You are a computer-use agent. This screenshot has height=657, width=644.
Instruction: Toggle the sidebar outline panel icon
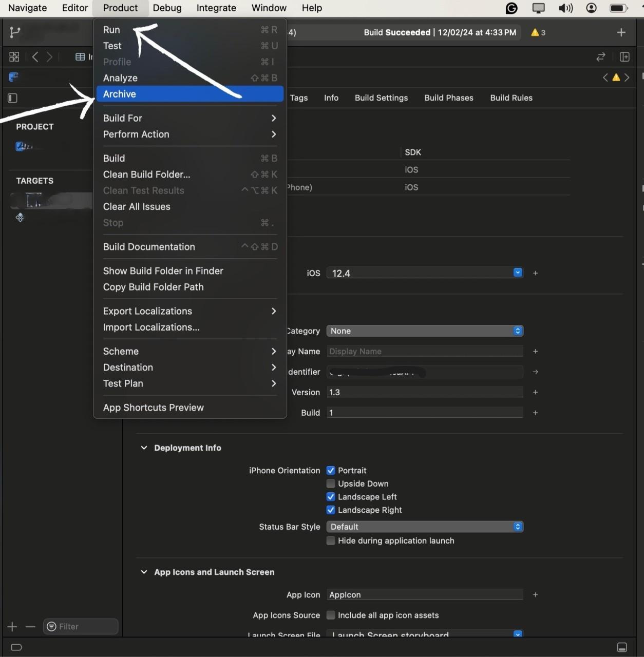(x=13, y=98)
